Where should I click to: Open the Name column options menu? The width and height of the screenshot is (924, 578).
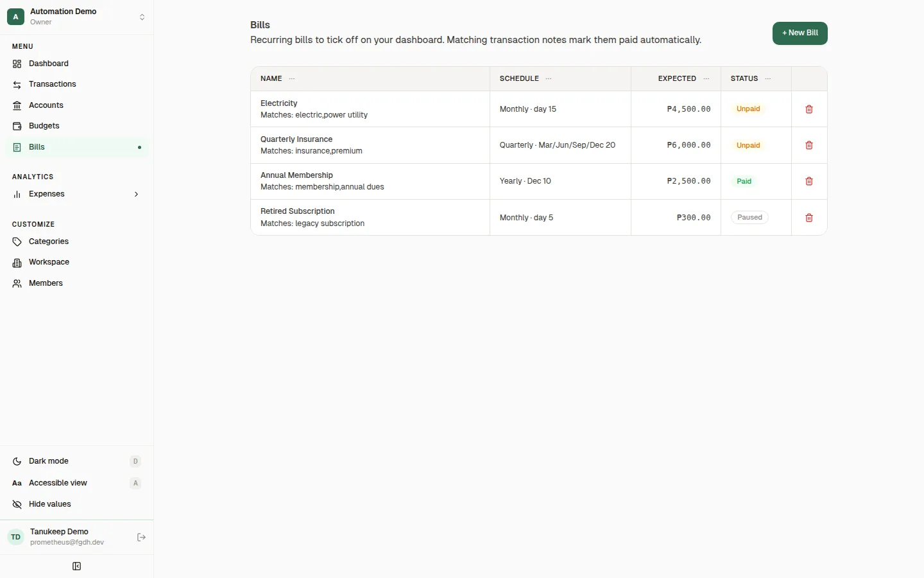click(292, 79)
